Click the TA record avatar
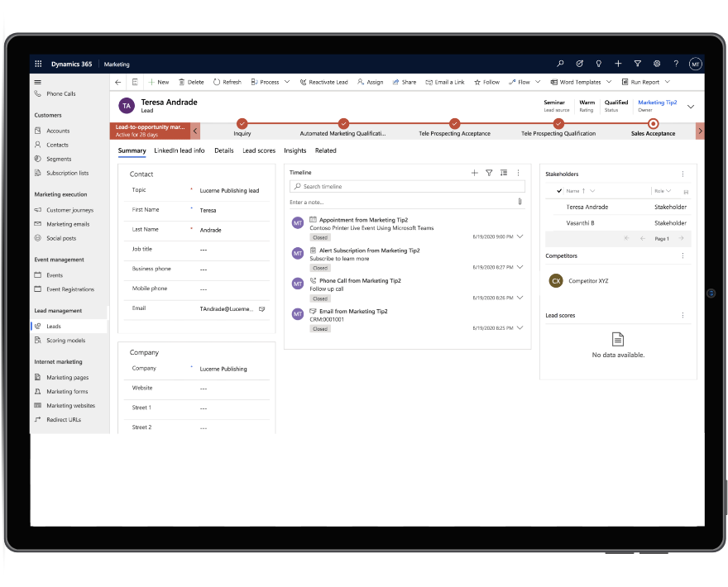The width and height of the screenshot is (728, 587). click(127, 106)
